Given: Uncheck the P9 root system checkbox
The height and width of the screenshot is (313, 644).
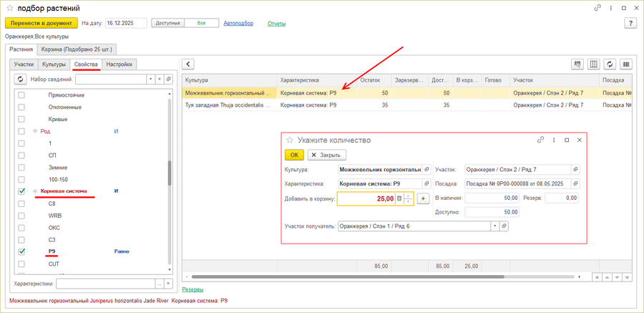Looking at the screenshot, I should pos(21,251).
